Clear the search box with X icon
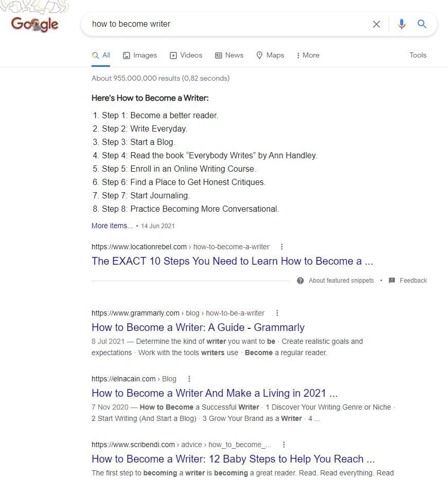448x480 pixels. 377,24
